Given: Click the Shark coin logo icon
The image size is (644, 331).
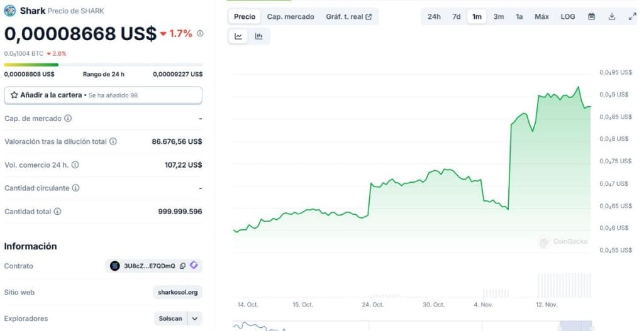Looking at the screenshot, I should coord(10,11).
